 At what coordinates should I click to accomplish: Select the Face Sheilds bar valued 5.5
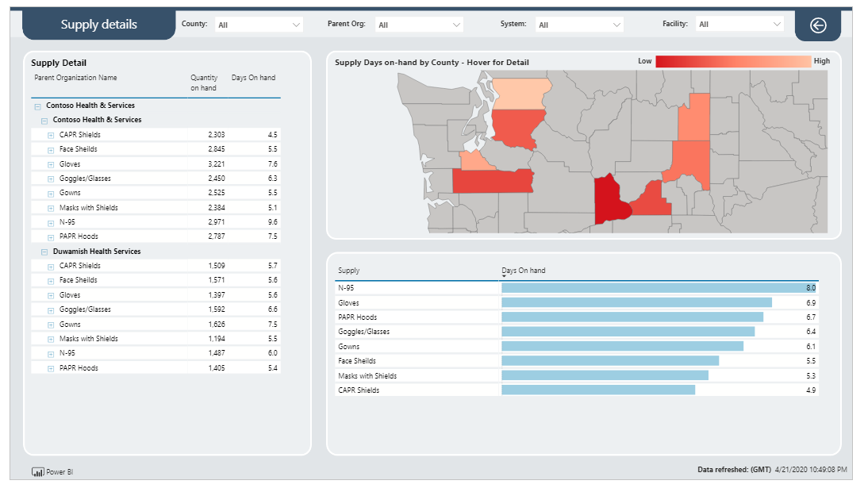(610, 361)
